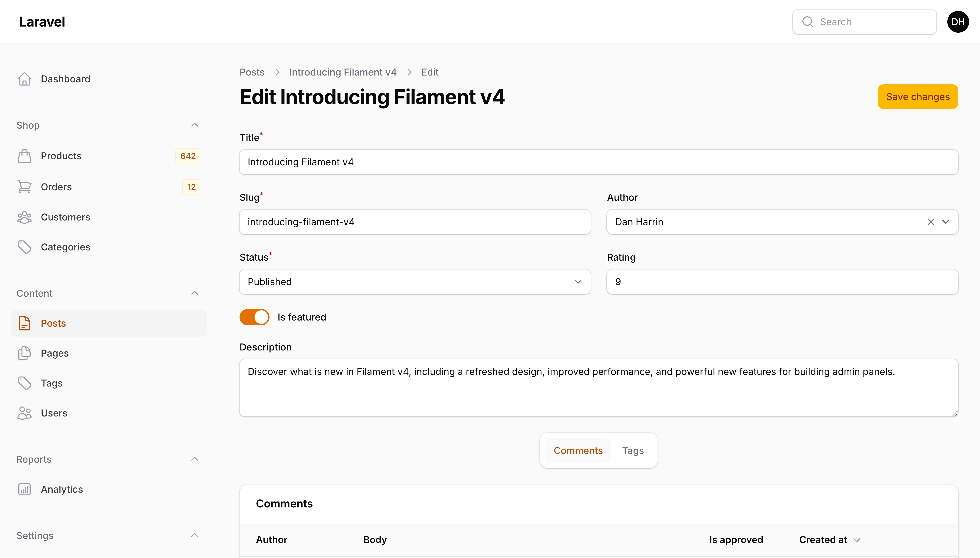Focus the Title input field
This screenshot has width=980, height=558.
599,162
